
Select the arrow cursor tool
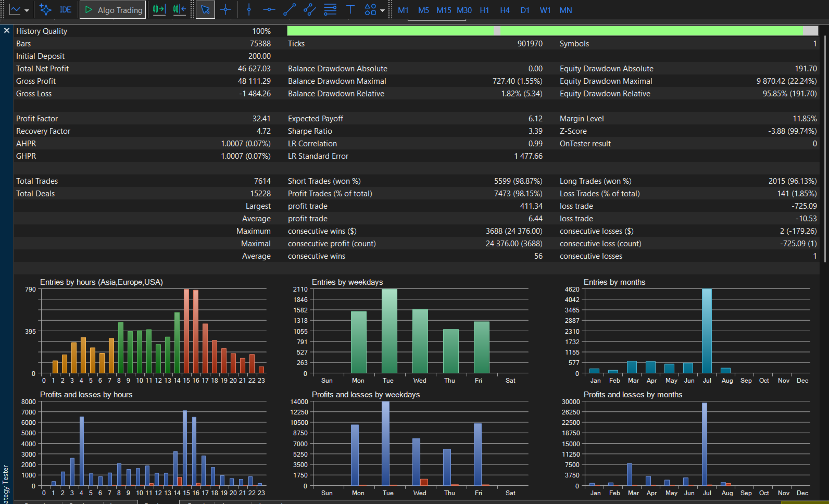[206, 10]
